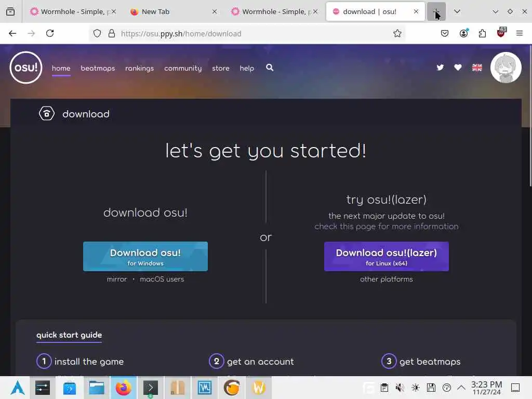The width and height of the screenshot is (532, 399).
Task: Click the Save to Pocket icon
Action: coord(445,33)
